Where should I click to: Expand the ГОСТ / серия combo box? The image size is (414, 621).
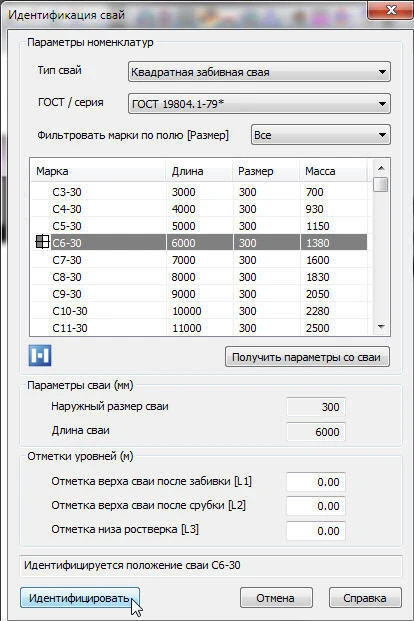click(259, 104)
